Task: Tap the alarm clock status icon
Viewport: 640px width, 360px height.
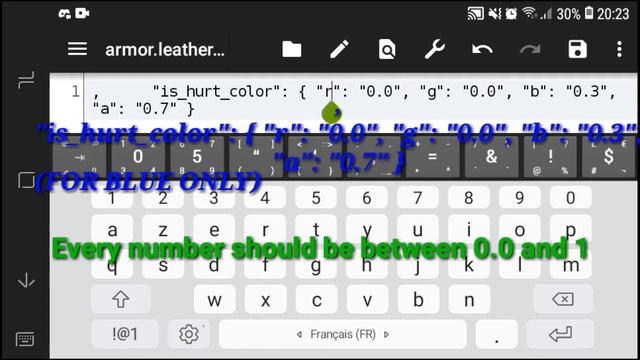Action: coord(511,14)
